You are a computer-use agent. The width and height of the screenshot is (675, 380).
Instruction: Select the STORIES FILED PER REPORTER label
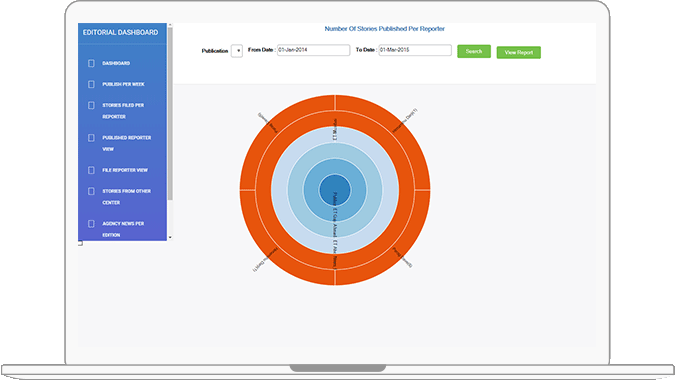(123, 111)
